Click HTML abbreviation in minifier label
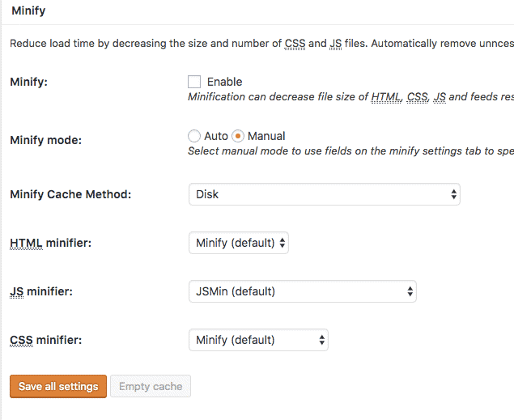The image size is (514, 420). point(26,243)
